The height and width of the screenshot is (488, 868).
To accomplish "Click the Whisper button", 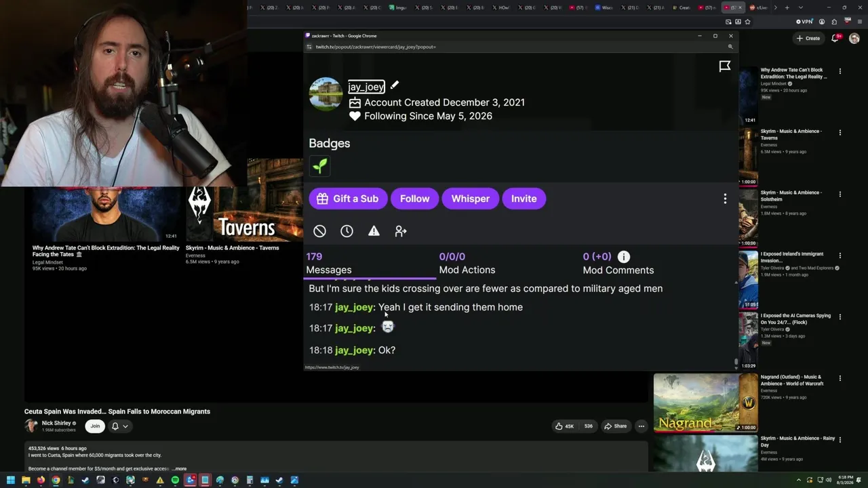I will click(x=470, y=199).
